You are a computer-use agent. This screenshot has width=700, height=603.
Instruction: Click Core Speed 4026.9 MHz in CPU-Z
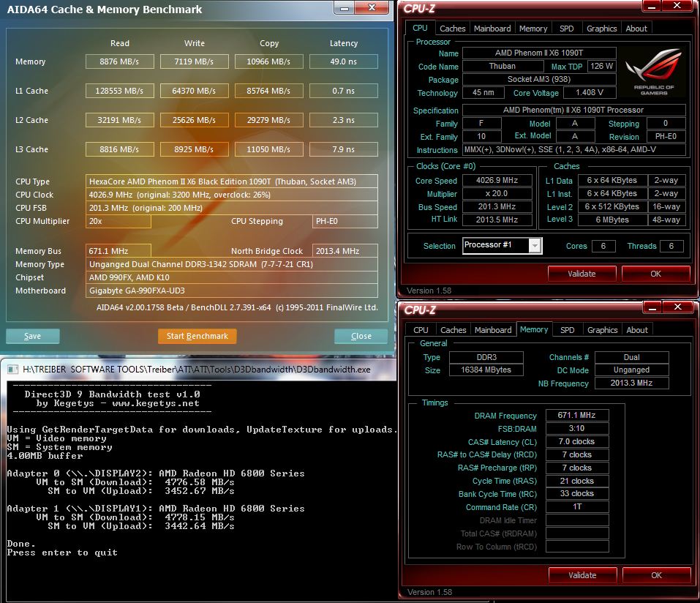coord(497,181)
